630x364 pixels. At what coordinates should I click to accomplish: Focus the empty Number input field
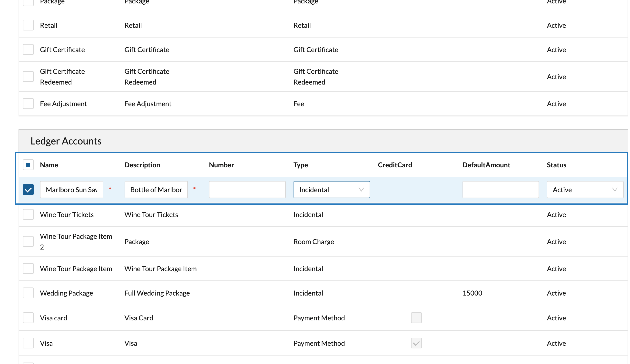(247, 190)
